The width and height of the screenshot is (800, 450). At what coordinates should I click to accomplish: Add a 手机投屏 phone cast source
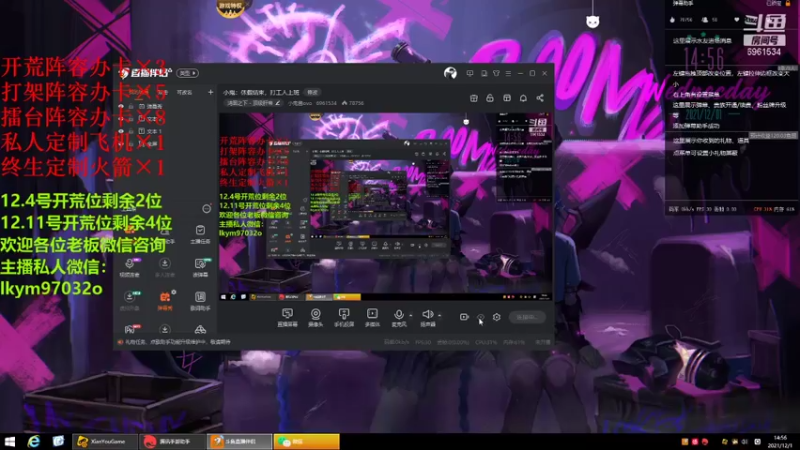coord(344,317)
